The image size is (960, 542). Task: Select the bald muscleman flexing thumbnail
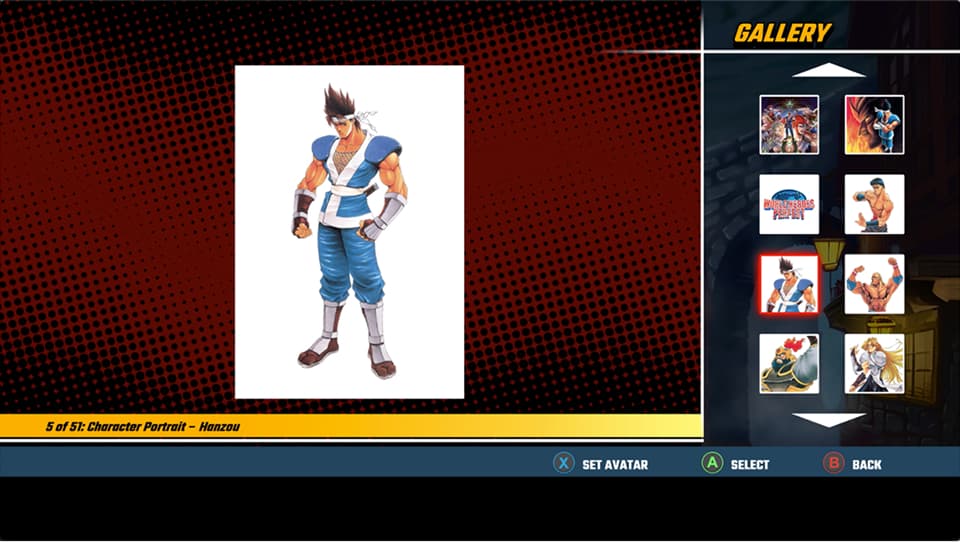tap(874, 284)
